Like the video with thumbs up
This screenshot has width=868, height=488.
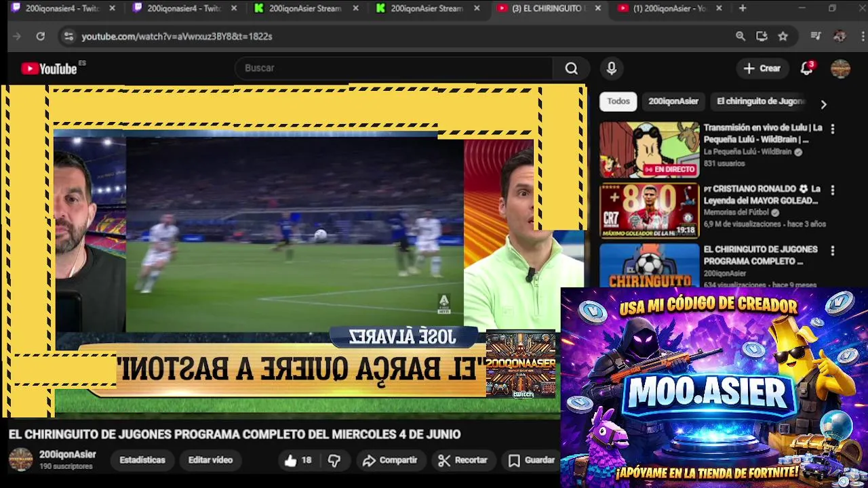pyautogui.click(x=297, y=460)
